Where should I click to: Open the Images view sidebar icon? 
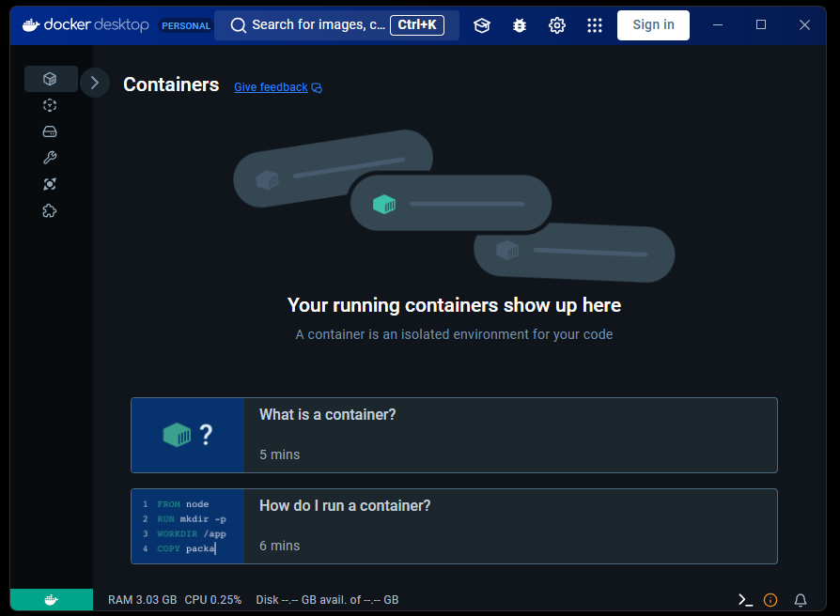click(50, 105)
